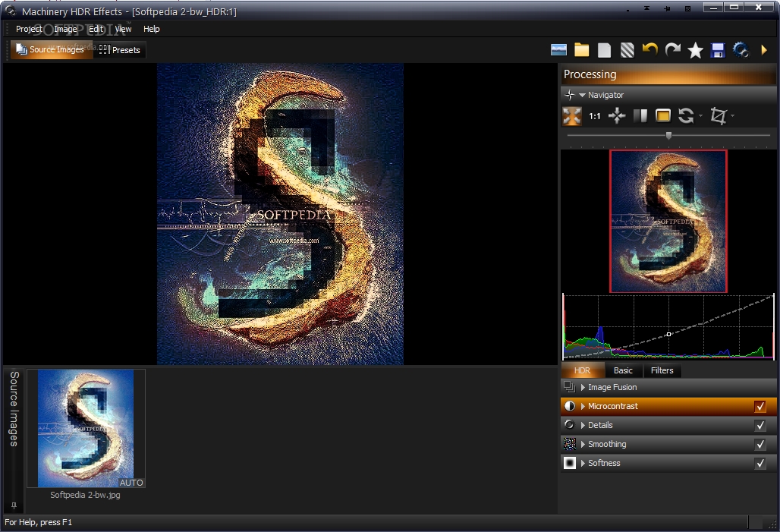The image size is (780, 532).
Task: Open settings with the blue gear icon
Action: [741, 50]
